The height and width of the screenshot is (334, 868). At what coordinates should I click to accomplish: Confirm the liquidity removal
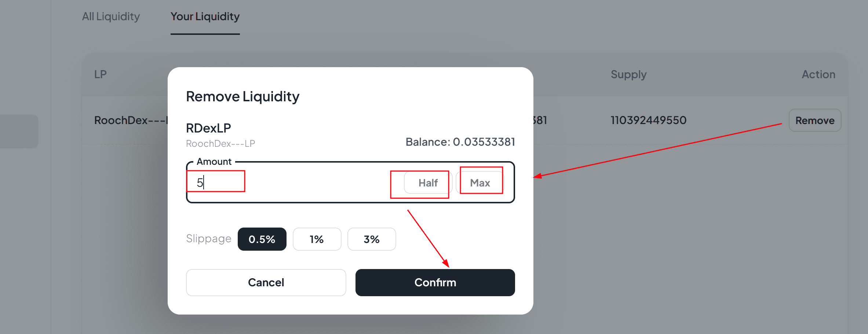[435, 283]
